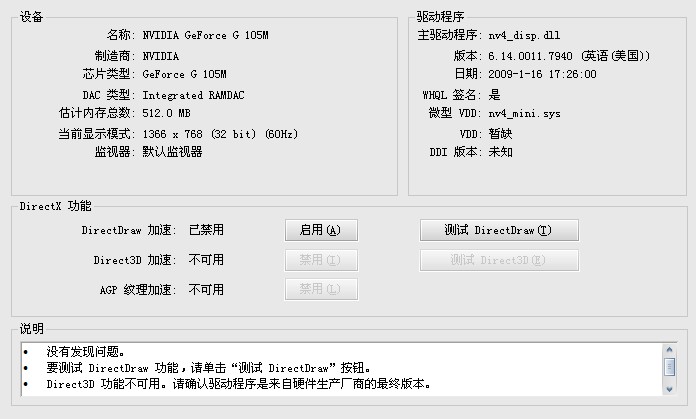Image resolution: width=696 pixels, height=419 pixels.
Task: Click the mini VDD nv4_mini.sys text
Action: click(x=524, y=114)
